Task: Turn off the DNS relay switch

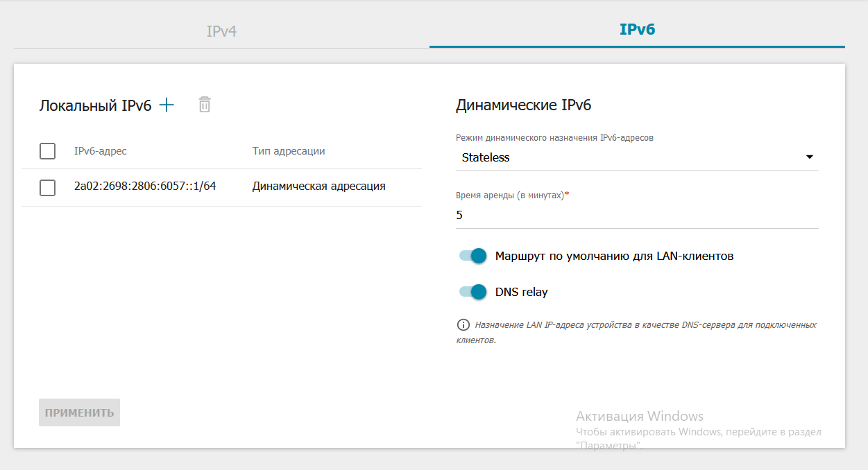Action: (473, 292)
